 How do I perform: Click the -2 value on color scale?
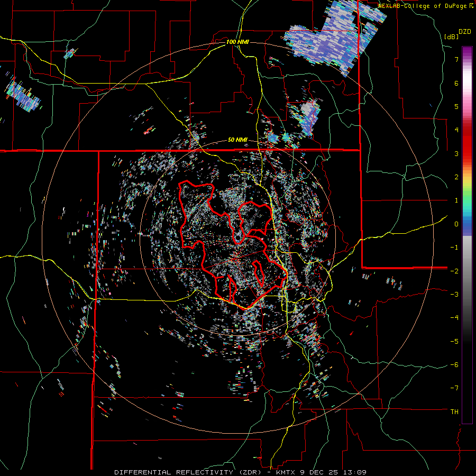pyautogui.click(x=454, y=271)
